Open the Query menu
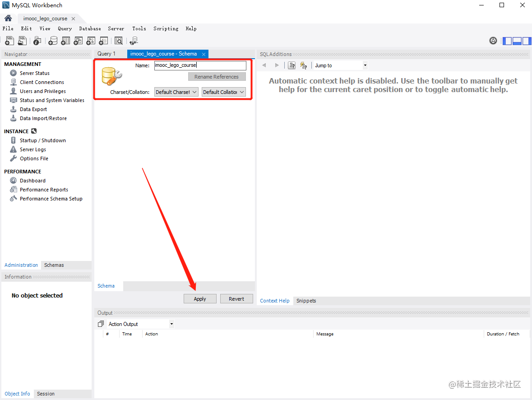Viewport: 532px width, 400px height. [65, 28]
